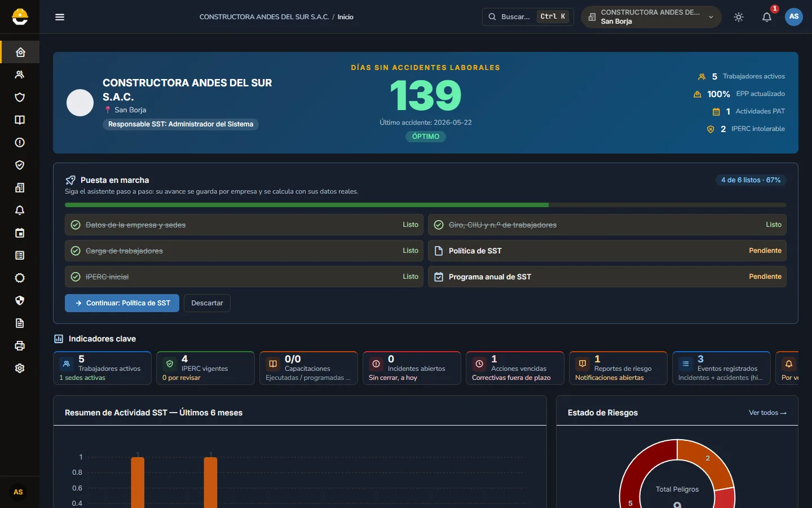Open the Eventos registrados indicator card
The width and height of the screenshot is (812, 508).
[721, 368]
